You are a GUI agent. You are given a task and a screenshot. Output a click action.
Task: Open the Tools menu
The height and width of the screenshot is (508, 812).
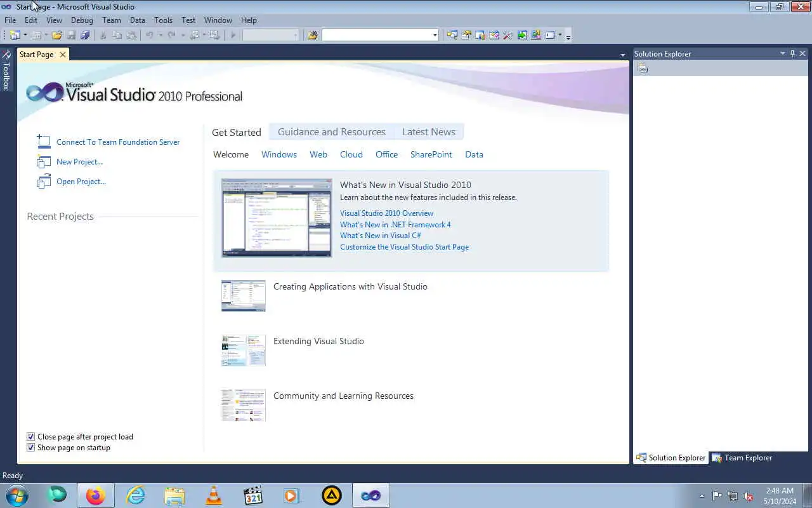click(163, 20)
